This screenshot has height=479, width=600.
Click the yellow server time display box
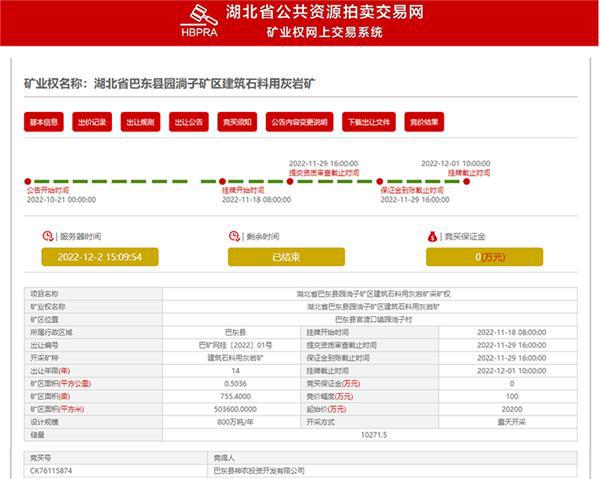100,257
